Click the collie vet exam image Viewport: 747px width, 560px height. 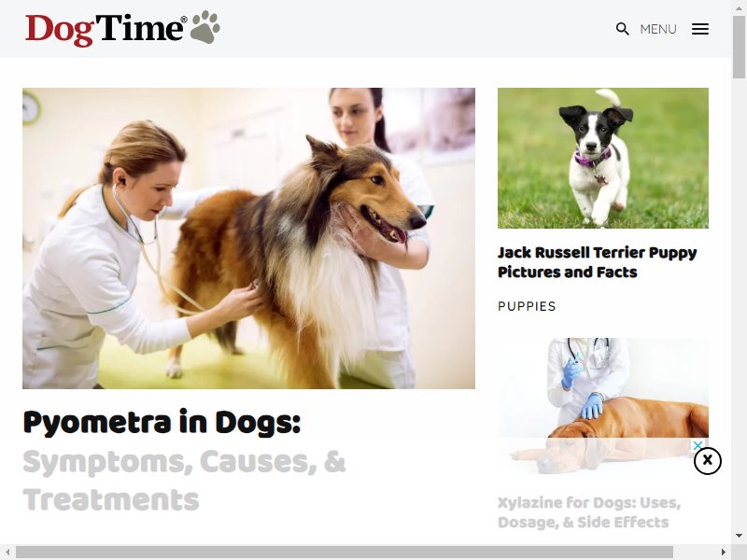click(x=248, y=238)
